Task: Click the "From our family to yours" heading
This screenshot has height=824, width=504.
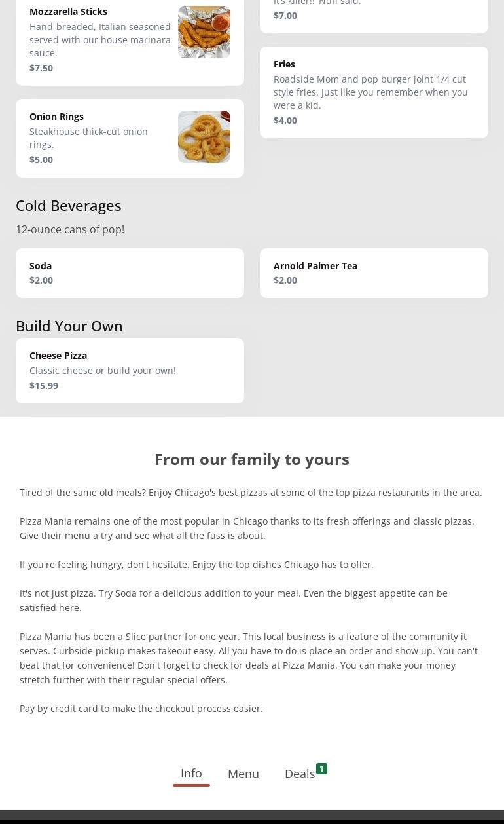Action: [252, 460]
